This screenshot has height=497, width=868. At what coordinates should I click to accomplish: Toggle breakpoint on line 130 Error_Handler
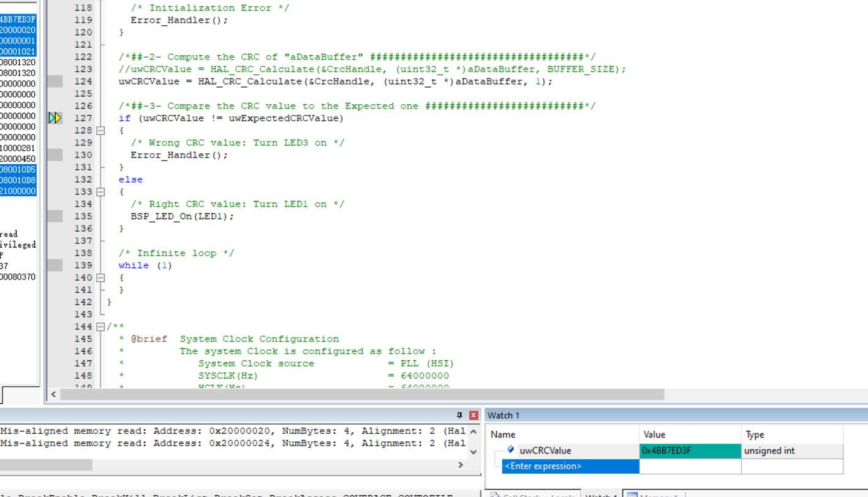tap(55, 155)
